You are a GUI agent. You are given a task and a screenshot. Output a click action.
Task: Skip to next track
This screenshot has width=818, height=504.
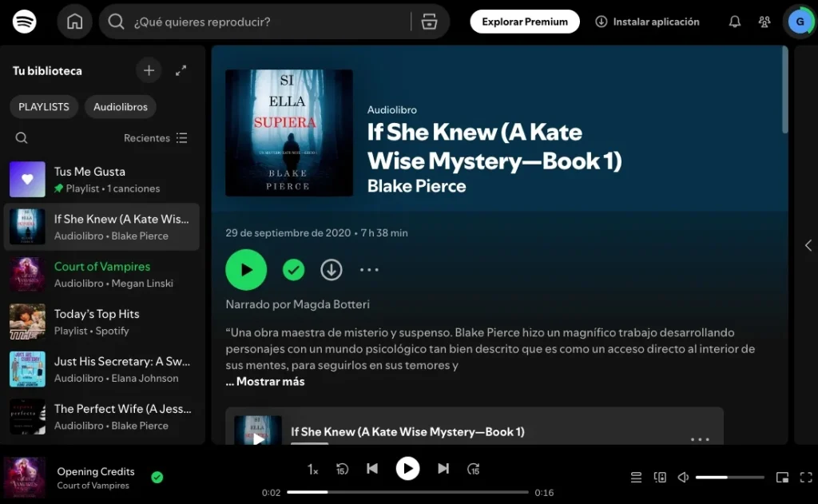point(443,469)
